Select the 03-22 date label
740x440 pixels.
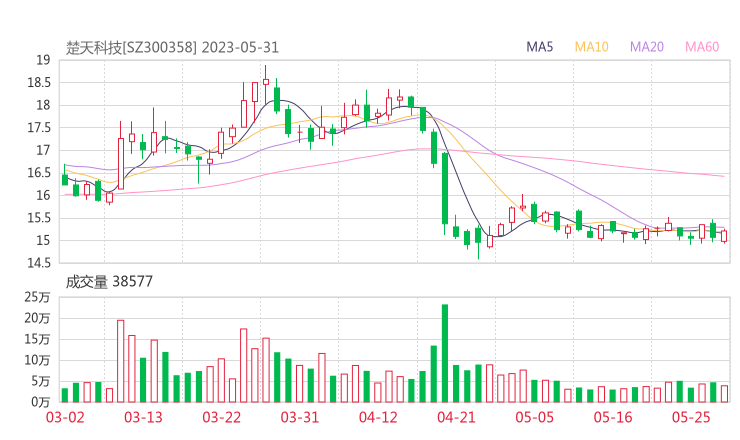point(221,417)
